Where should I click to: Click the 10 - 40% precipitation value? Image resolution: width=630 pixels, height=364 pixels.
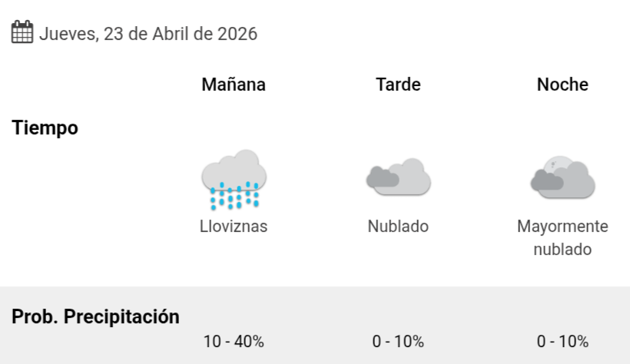pos(234,342)
